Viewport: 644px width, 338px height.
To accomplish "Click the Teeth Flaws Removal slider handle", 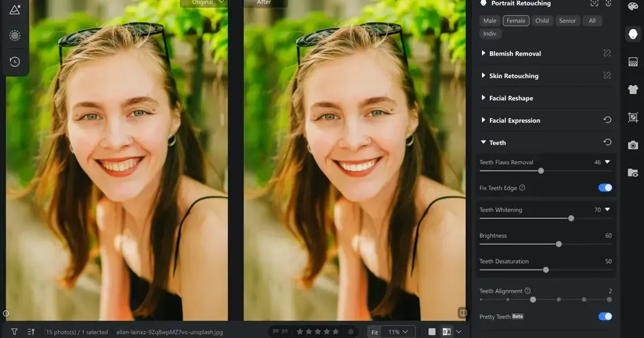I will (541, 171).
